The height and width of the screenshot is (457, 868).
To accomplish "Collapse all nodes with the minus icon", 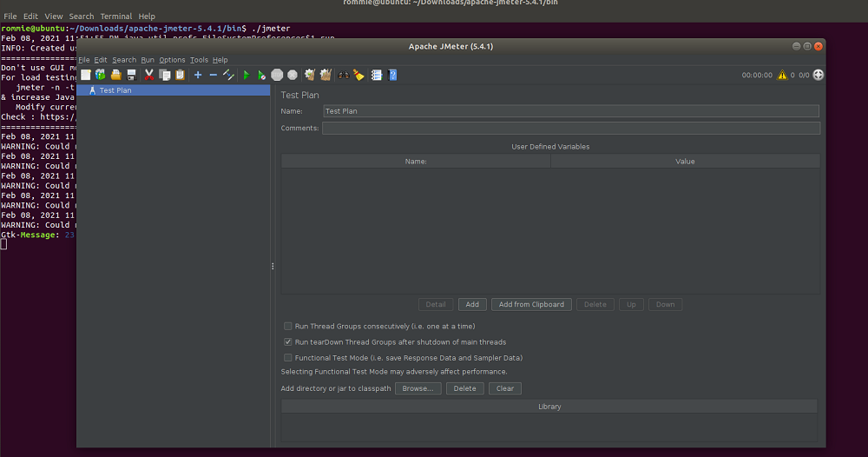I will (214, 75).
